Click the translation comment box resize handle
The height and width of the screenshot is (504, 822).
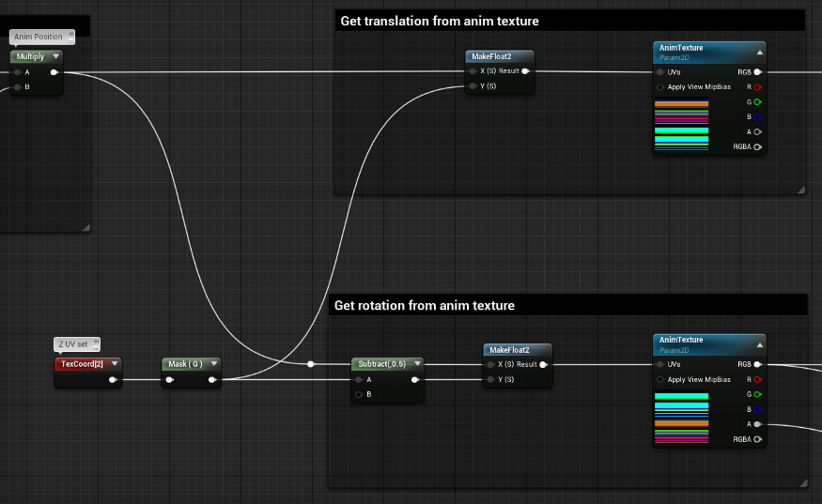pyautogui.click(x=801, y=190)
